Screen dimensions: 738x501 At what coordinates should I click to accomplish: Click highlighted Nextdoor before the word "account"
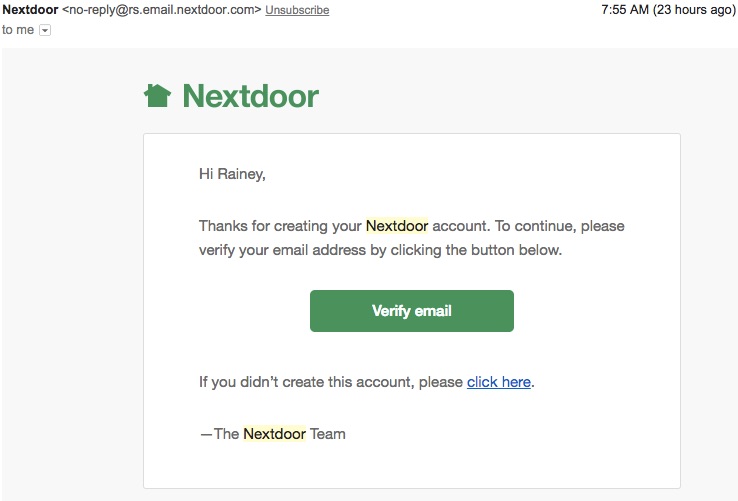[397, 226]
